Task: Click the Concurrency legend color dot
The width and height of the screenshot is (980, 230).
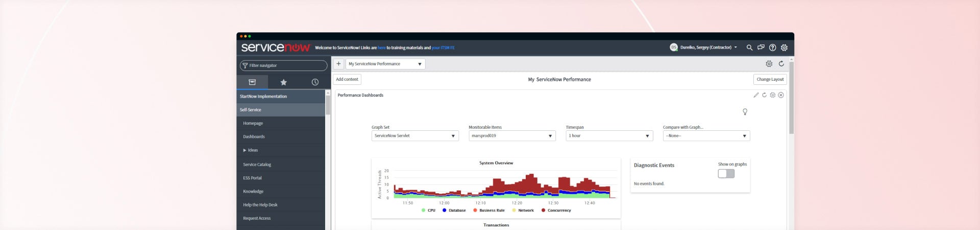Action: click(x=543, y=211)
